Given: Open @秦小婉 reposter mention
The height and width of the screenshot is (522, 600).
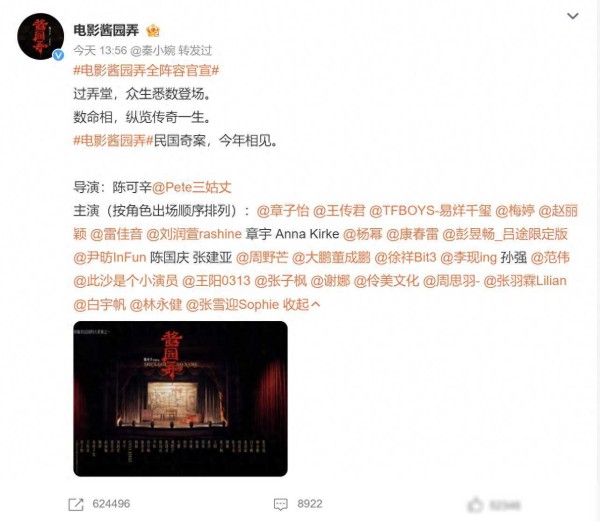Looking at the screenshot, I should [x=153, y=50].
